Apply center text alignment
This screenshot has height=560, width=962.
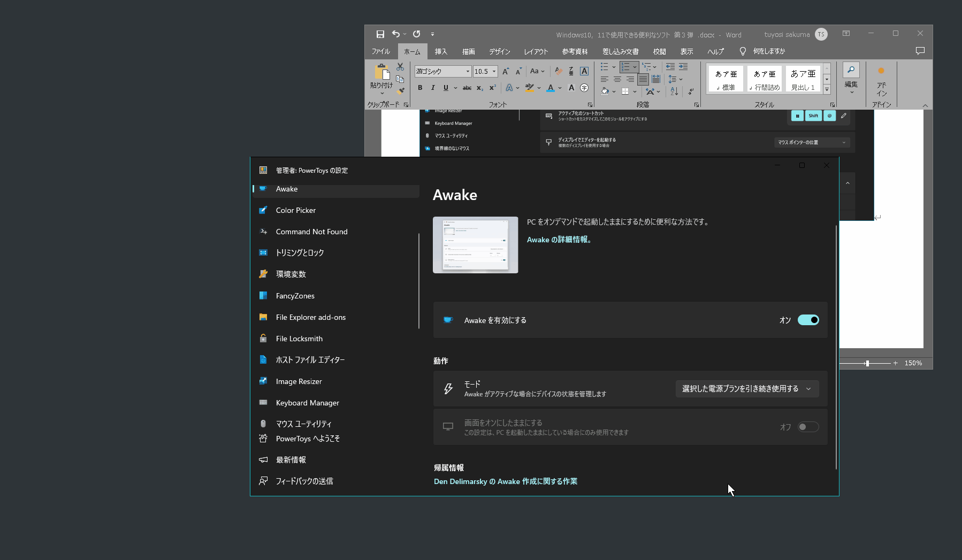point(617,79)
